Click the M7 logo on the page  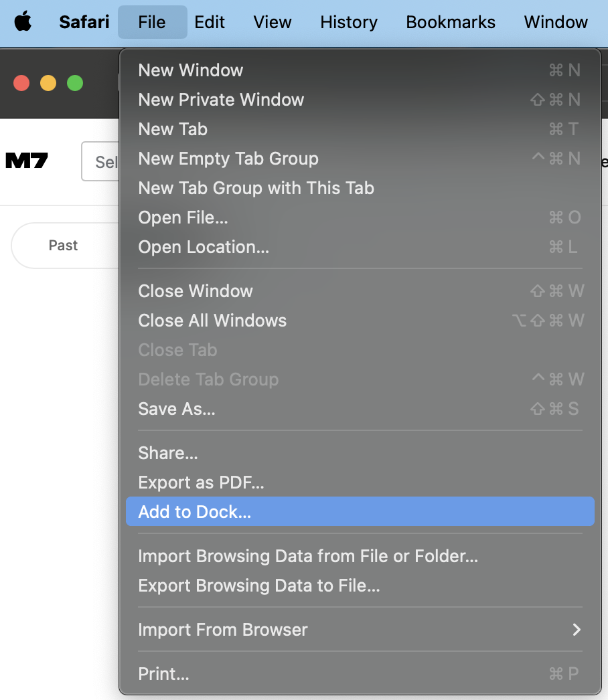tap(27, 161)
